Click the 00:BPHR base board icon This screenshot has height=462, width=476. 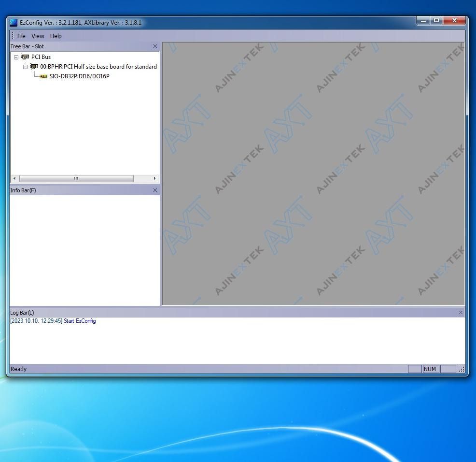[x=34, y=67]
